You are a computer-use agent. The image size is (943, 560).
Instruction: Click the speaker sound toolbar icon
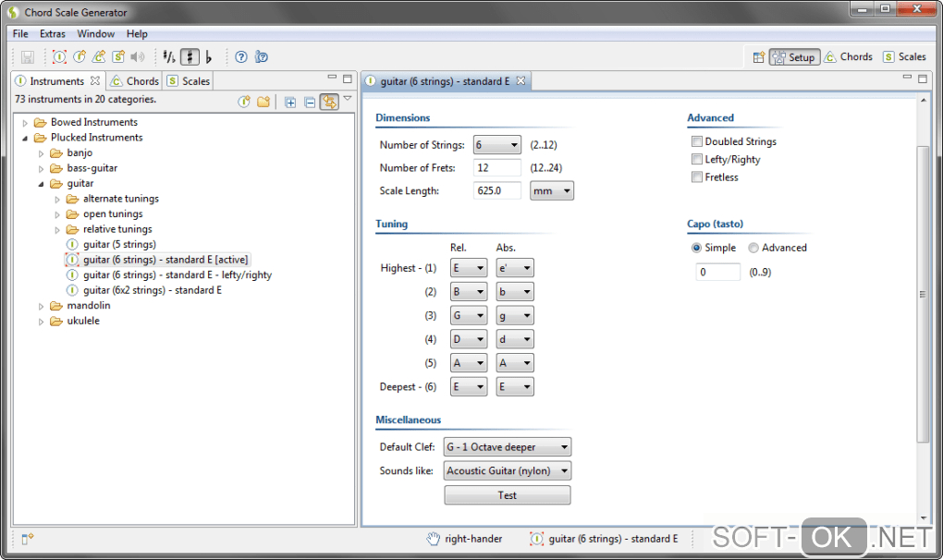tap(138, 57)
